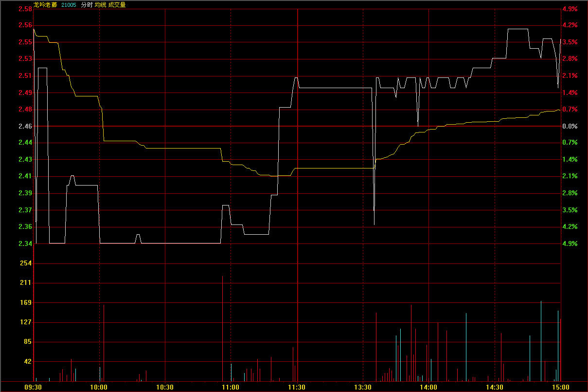Select the 均线 label in header
588x392 pixels.
[x=100, y=4]
